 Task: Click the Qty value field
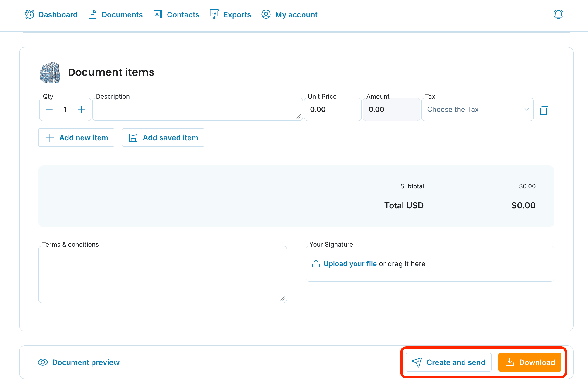pyautogui.click(x=65, y=109)
